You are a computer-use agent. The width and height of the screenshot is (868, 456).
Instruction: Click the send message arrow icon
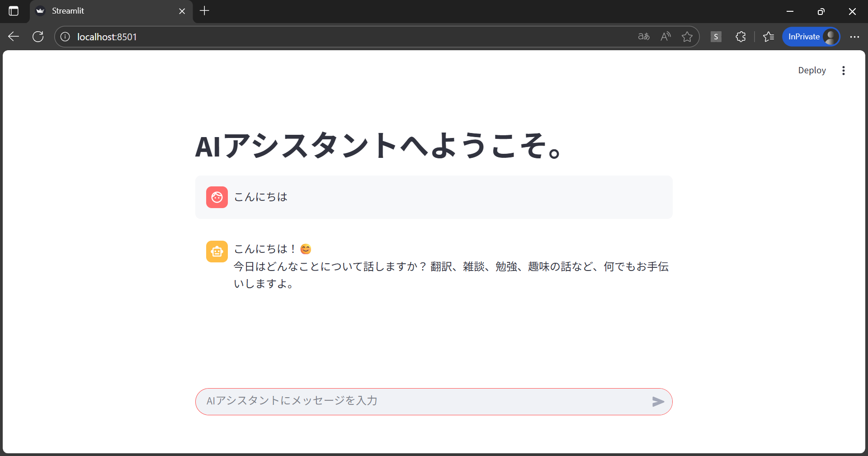click(x=658, y=402)
